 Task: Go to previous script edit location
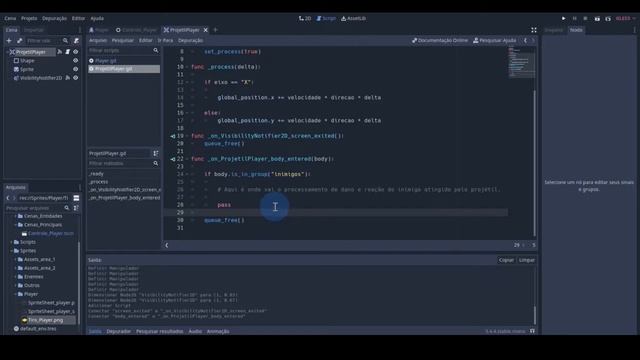[525, 40]
